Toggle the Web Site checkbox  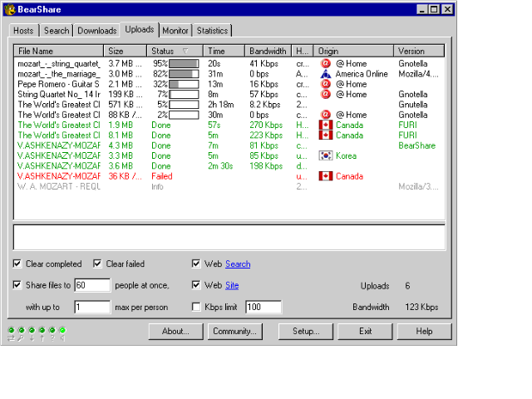pyautogui.click(x=196, y=284)
